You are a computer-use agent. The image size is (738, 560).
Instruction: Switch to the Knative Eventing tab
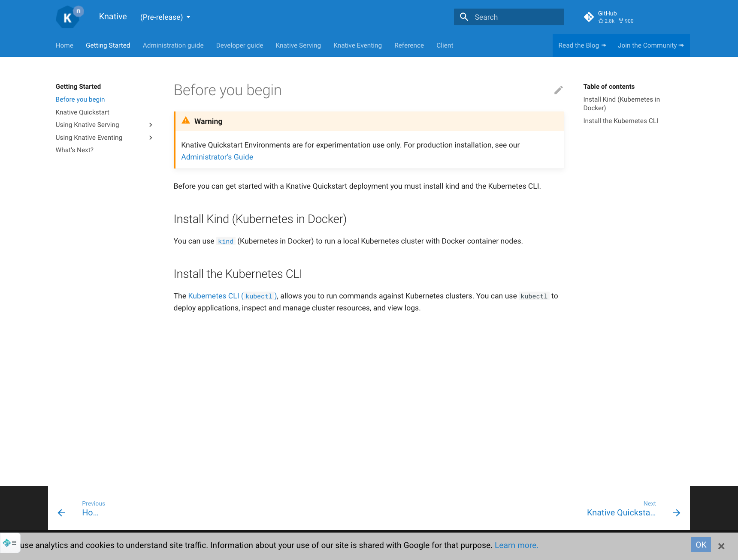point(357,45)
